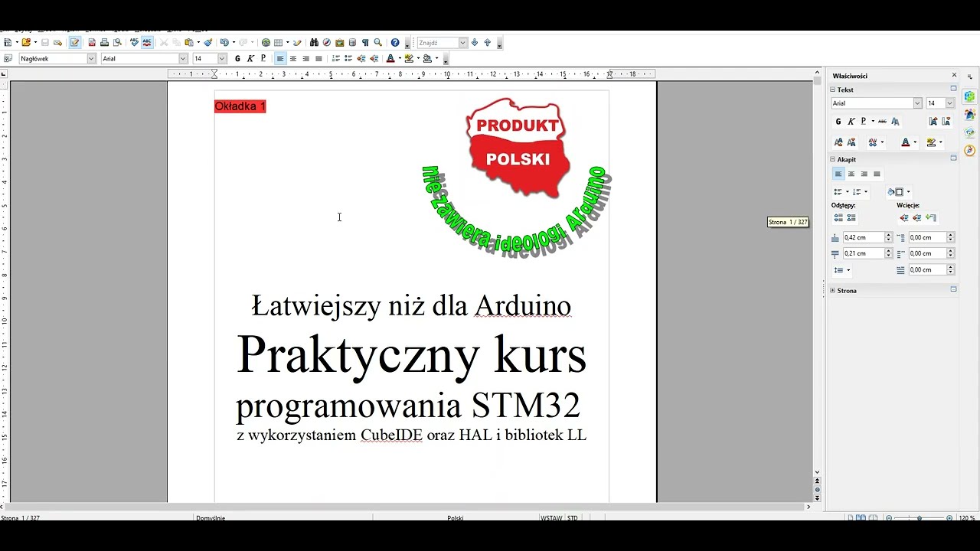Image resolution: width=980 pixels, height=551 pixels.
Task: Click the Paste clipboard icon
Action: pos(188,42)
